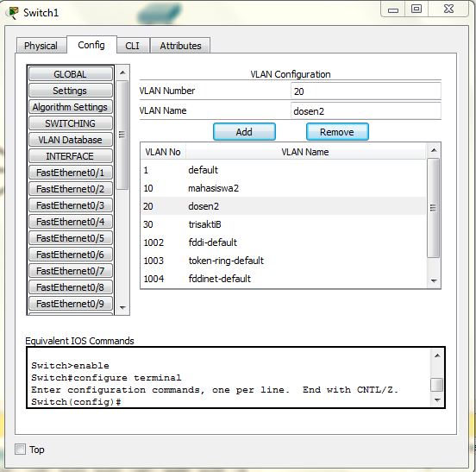Select VLAN 1002 fddi-default row
Image resolution: width=476 pixels, height=472 pixels.
(283, 242)
